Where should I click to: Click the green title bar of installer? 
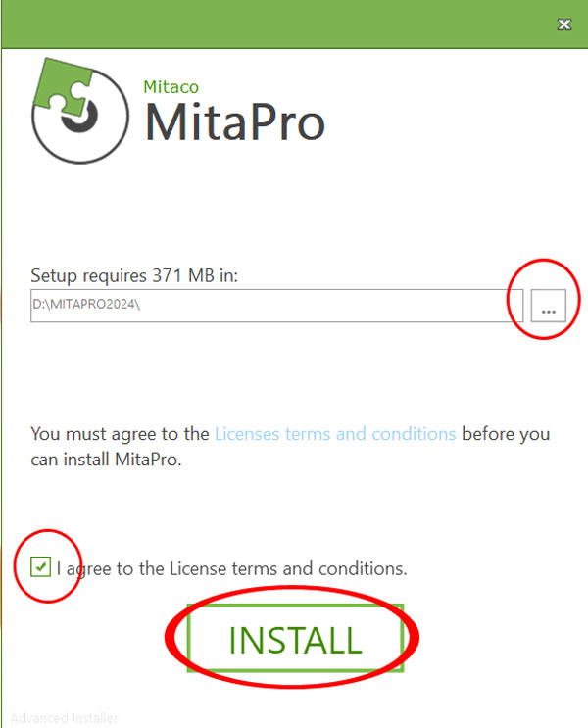[278, 24]
